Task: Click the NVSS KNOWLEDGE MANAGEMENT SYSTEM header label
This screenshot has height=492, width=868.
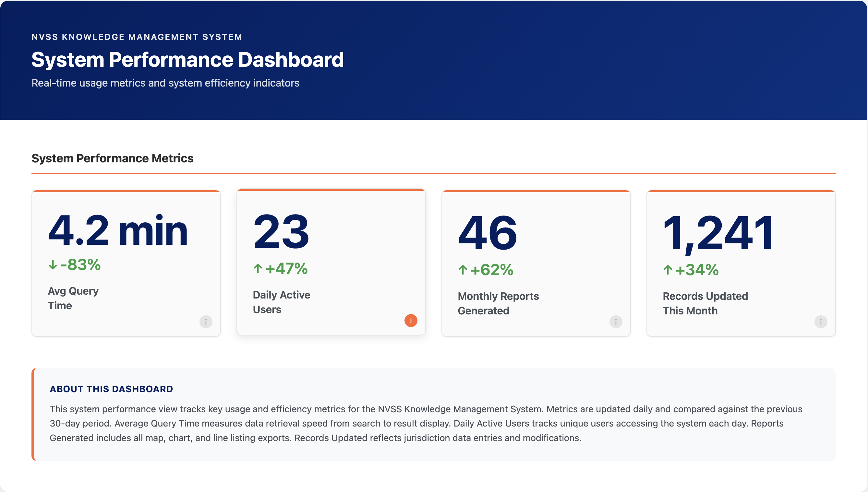Action: pos(137,37)
